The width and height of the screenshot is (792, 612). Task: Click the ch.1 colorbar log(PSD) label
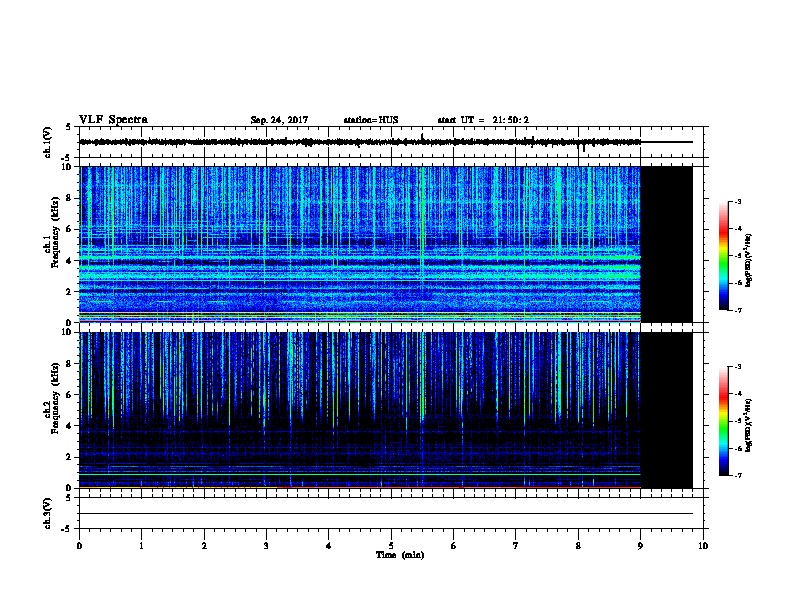(748, 260)
